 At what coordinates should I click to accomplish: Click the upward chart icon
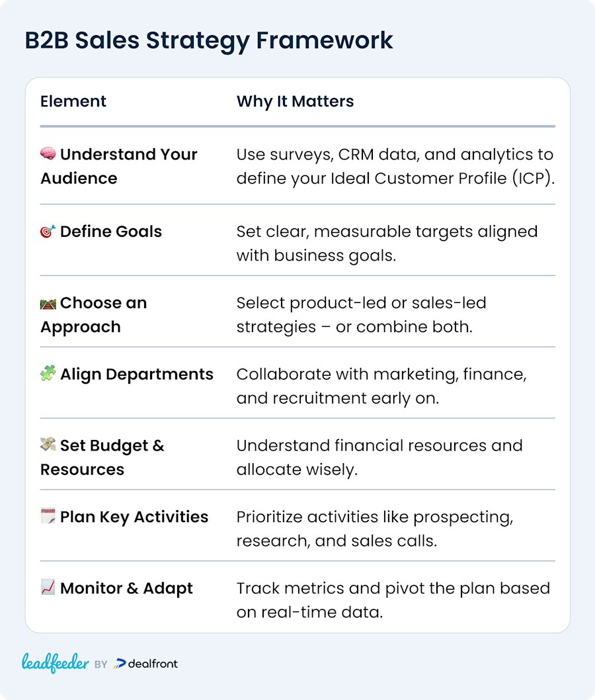(x=48, y=587)
